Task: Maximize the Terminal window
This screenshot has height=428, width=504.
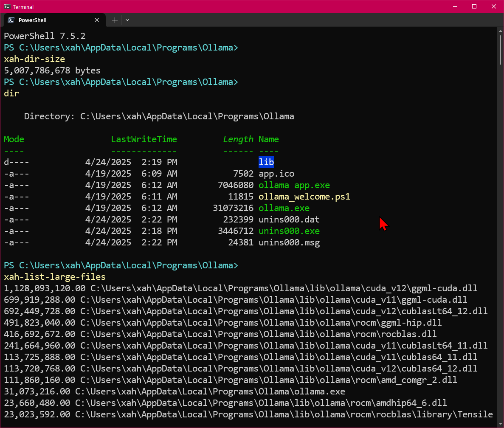Action: click(474, 6)
